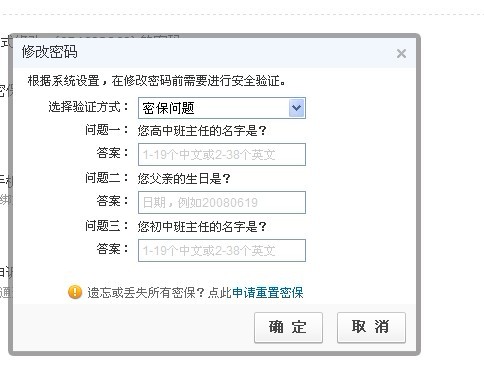Click the question 您父亲的生日是?
This screenshot has height=368, width=484.
[184, 179]
